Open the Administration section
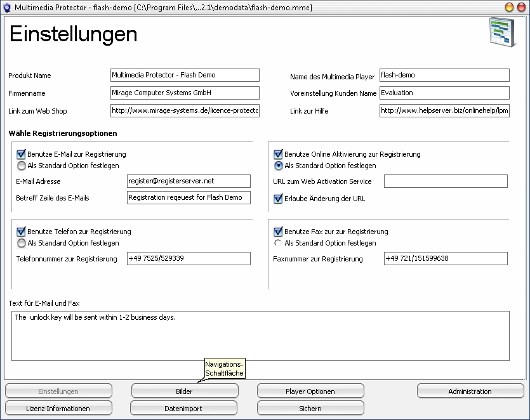The height and width of the screenshot is (420, 530). (x=470, y=391)
